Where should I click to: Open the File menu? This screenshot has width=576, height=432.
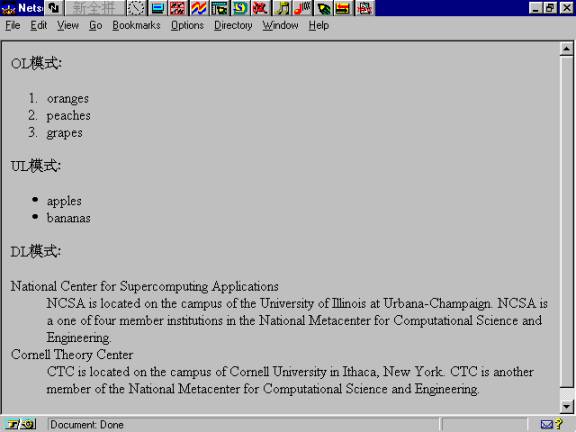pos(12,25)
